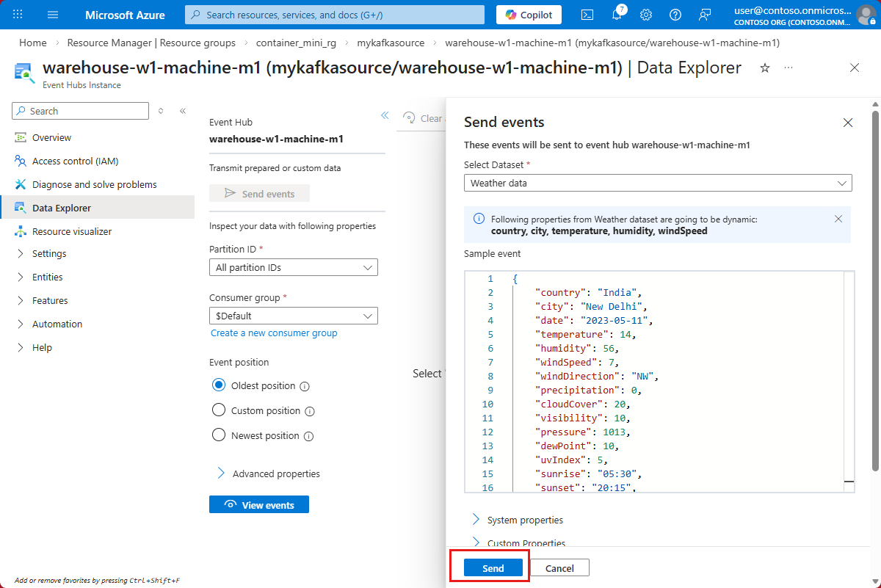Image resolution: width=881 pixels, height=588 pixels.
Task: Open Resource Manager | Resource groups breadcrumb
Action: pos(151,43)
